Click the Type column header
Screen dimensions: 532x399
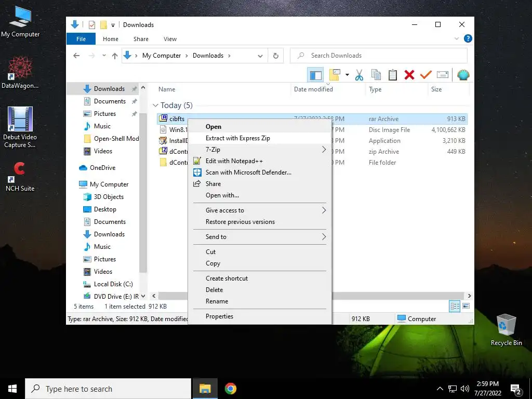(x=396, y=89)
